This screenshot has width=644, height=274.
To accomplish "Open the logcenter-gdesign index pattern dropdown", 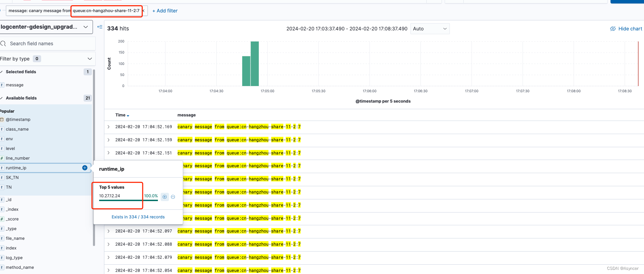I will (x=46, y=27).
